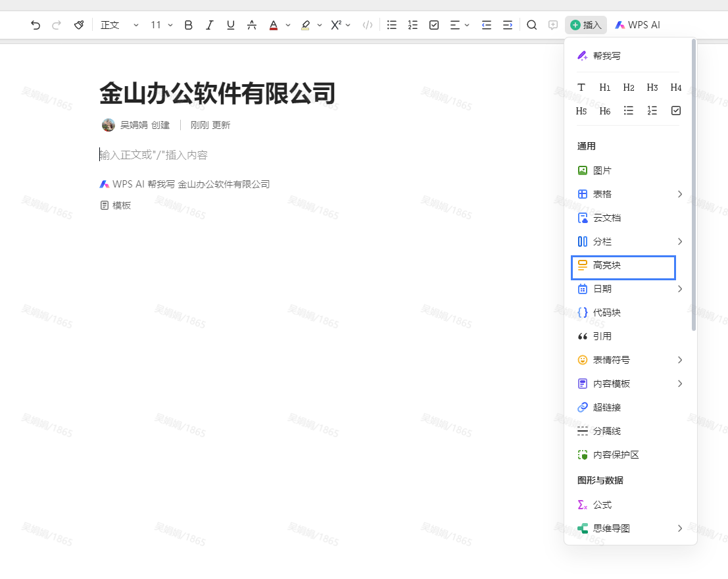Image resolution: width=728 pixels, height=579 pixels.
Task: Choose heading H3 in Insert menu
Action: point(652,88)
